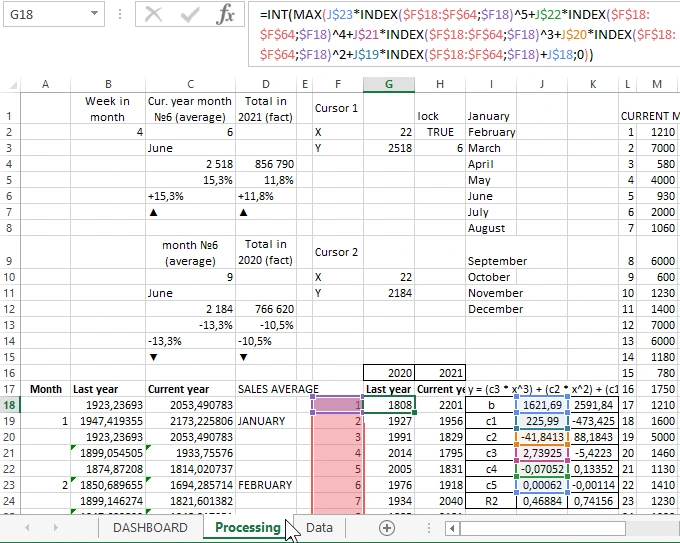Select column H header
Viewport: 680px width, 543px height.
click(x=440, y=85)
